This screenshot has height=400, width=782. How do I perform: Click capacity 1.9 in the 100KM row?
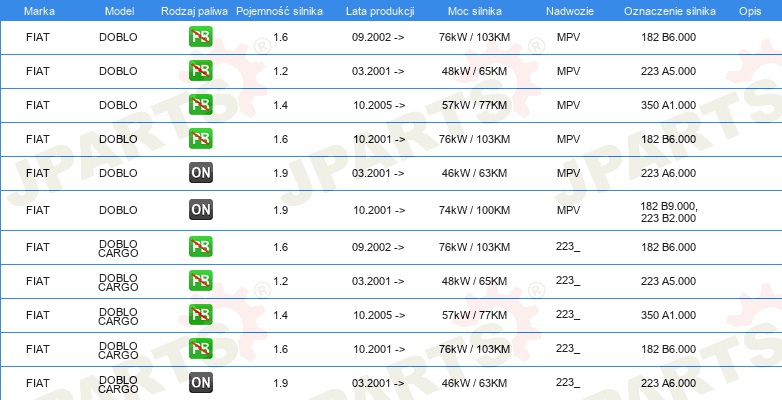(281, 210)
